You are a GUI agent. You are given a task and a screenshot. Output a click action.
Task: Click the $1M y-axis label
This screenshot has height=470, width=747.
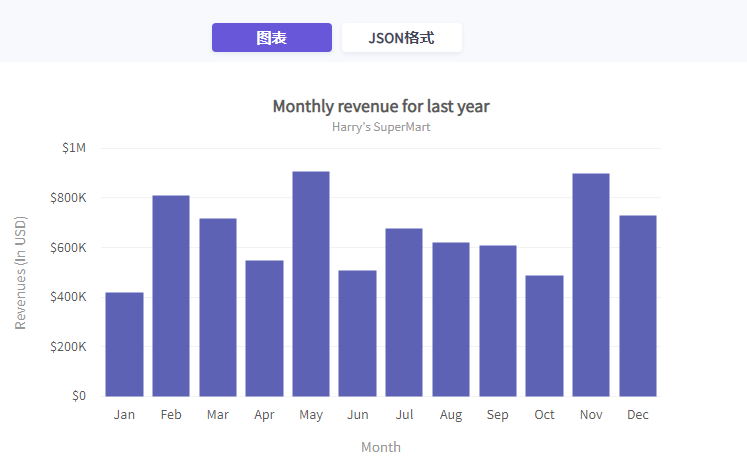pos(74,148)
